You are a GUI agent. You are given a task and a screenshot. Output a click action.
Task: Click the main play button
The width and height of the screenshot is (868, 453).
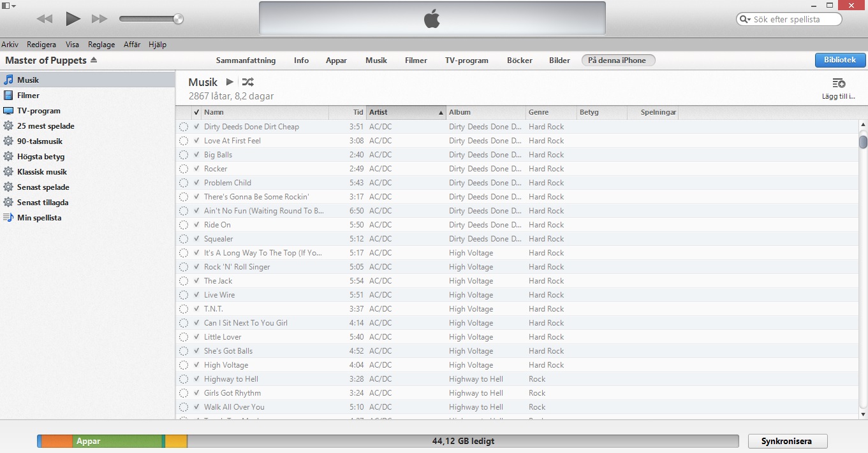[73, 19]
